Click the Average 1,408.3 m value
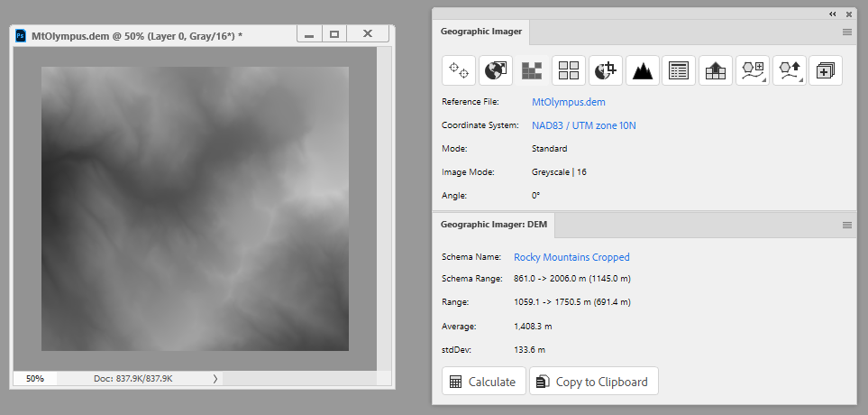Image resolution: width=868 pixels, height=415 pixels. 533,327
